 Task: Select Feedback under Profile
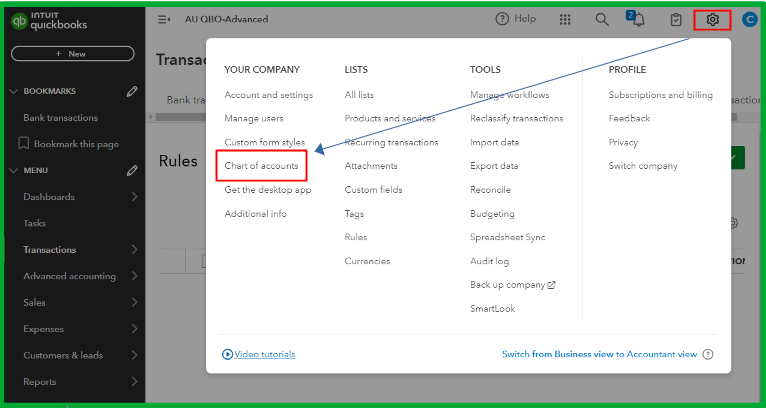(629, 118)
